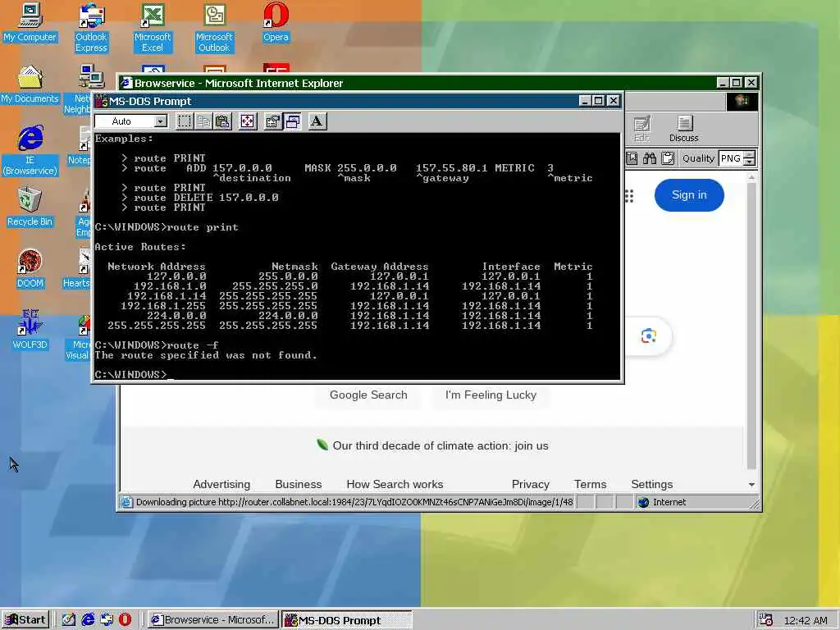Click the 'Network Address' column header text
Image resolution: width=840 pixels, height=630 pixels.
coord(156,267)
